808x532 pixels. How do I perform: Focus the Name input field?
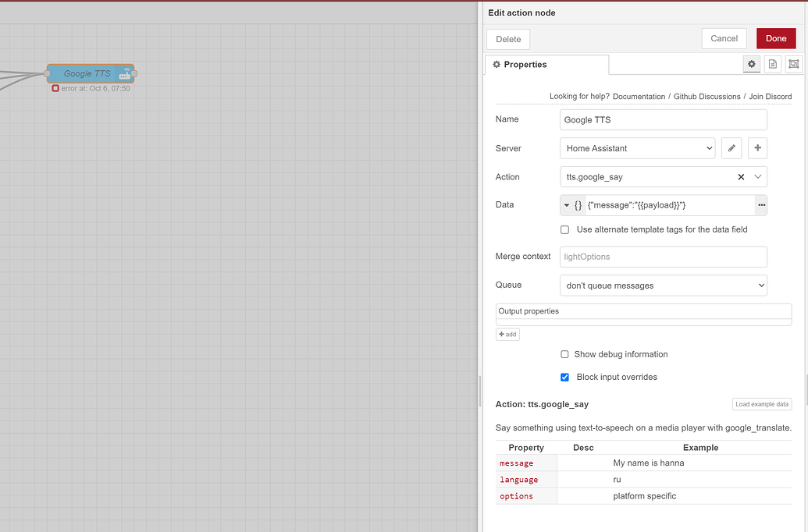click(x=664, y=119)
